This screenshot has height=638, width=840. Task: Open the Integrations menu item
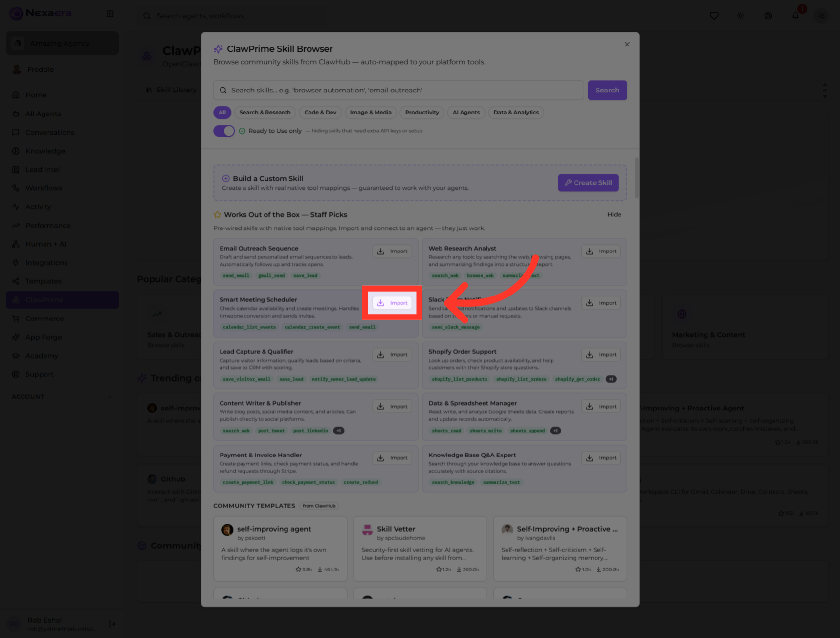click(46, 263)
